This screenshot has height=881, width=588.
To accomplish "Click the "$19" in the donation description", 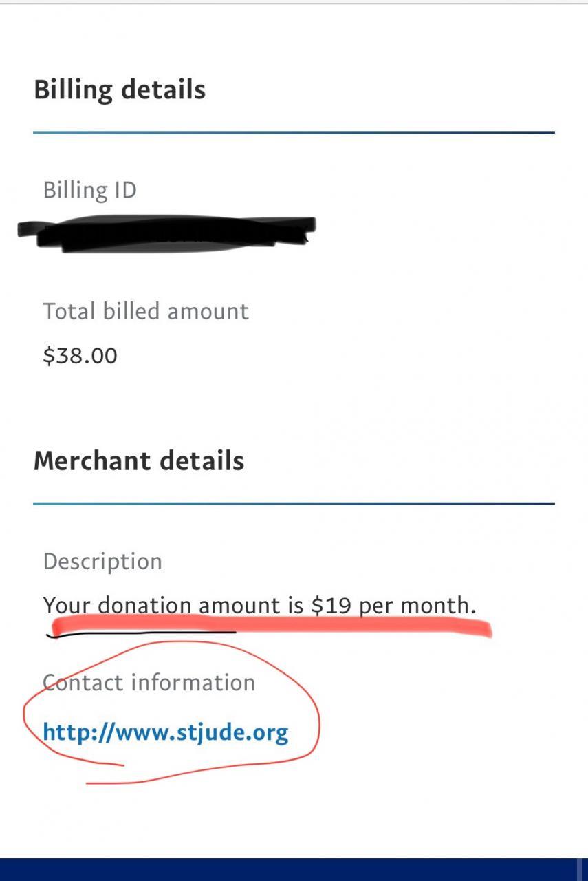I will tap(331, 606).
